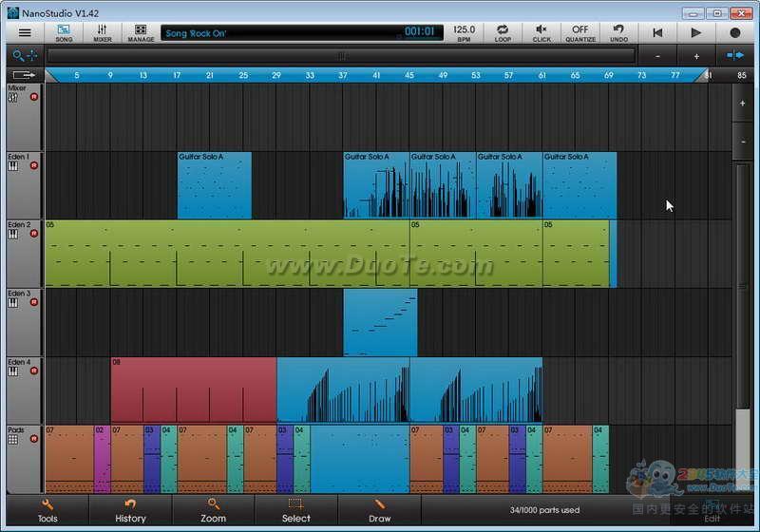Zoom in horizontally with plus button
The image size is (760, 532).
pyautogui.click(x=696, y=56)
